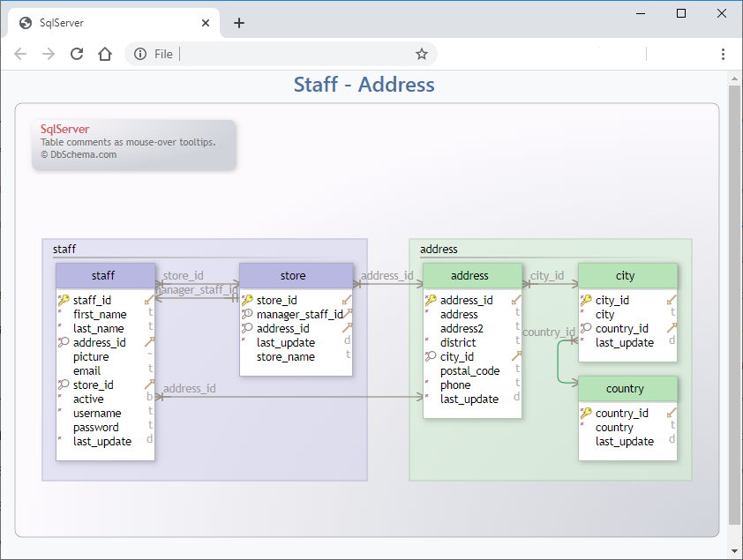Click the store_id primary key icon in store table
Image resolution: width=743 pixels, height=560 pixels.
coord(247,300)
